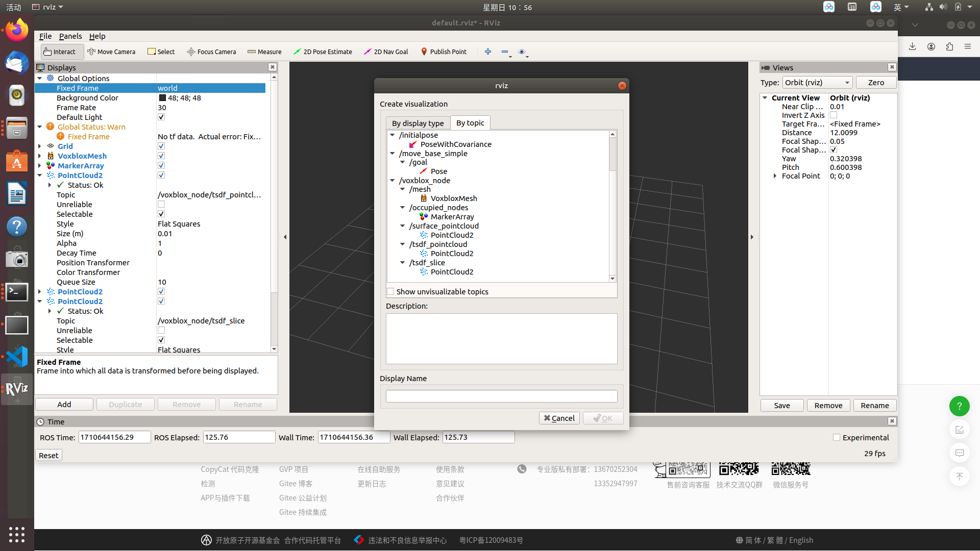The height and width of the screenshot is (551, 980).
Task: Click the Display Name input field
Action: (501, 395)
